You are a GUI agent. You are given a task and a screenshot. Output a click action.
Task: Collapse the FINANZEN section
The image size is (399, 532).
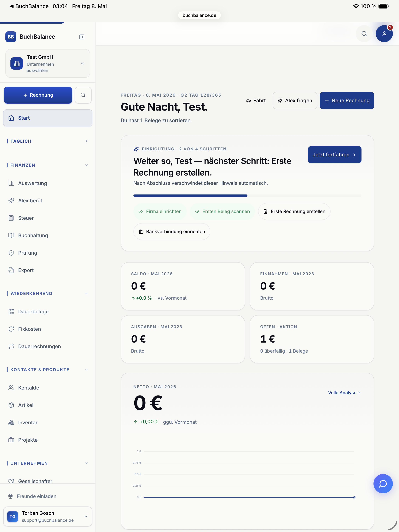click(x=48, y=165)
